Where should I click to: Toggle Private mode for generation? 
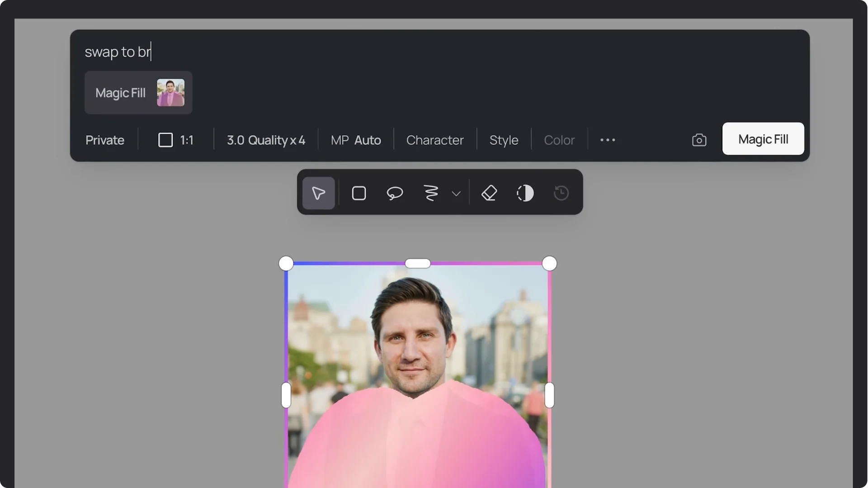pos(104,140)
